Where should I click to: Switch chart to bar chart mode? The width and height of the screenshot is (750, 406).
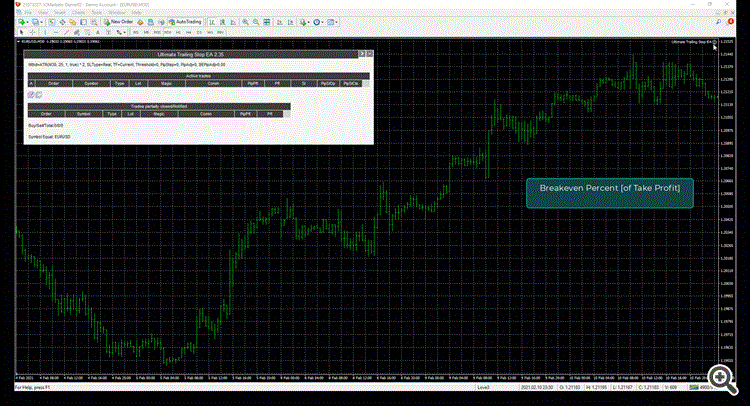(x=212, y=22)
